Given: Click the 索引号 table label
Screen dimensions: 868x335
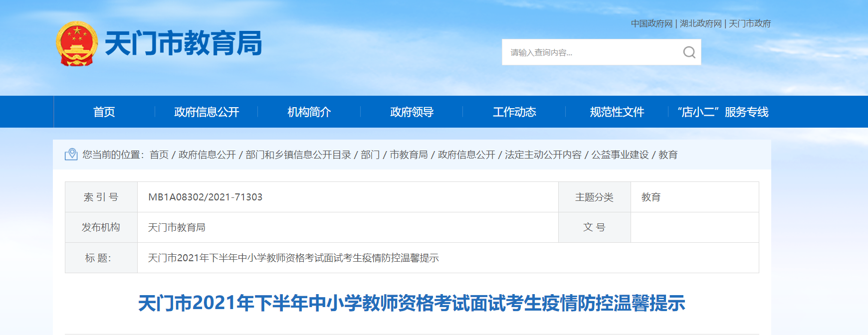Looking at the screenshot, I should (101, 197).
